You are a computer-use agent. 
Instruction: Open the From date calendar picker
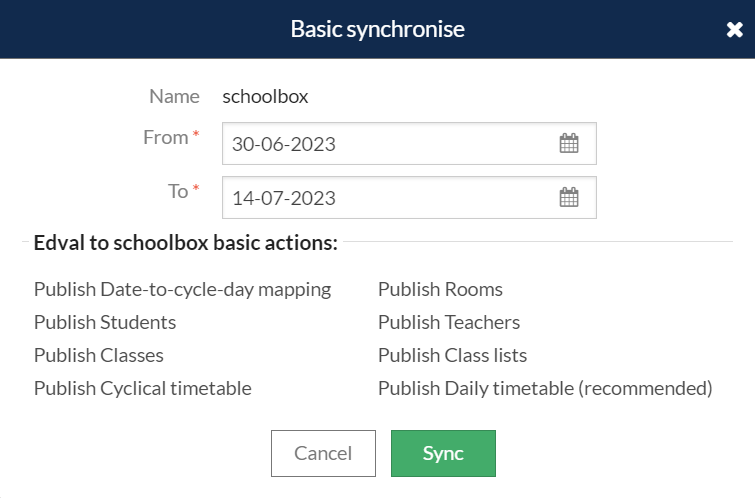(569, 144)
